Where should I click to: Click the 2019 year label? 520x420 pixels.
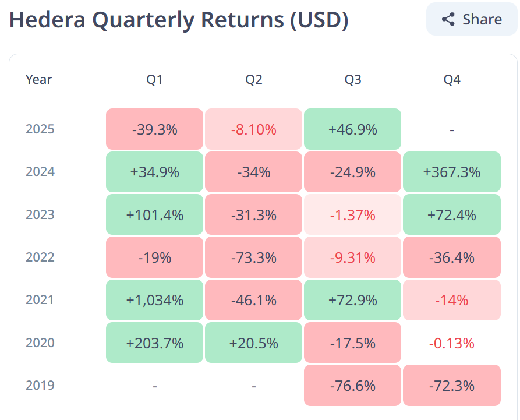pos(40,385)
